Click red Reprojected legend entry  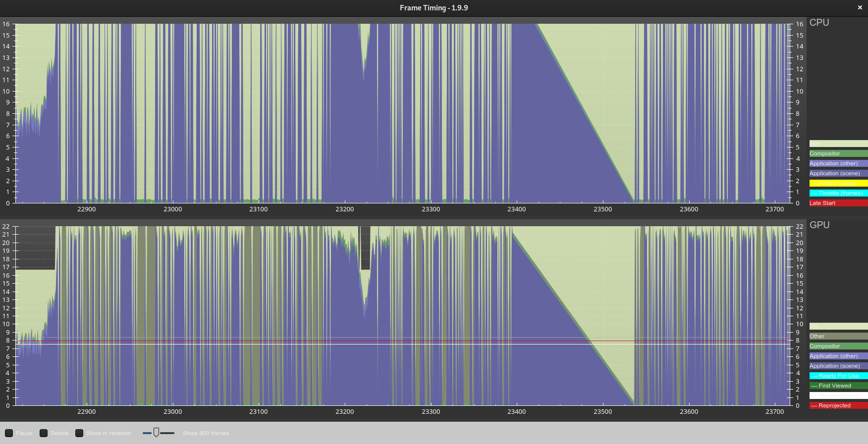point(838,405)
